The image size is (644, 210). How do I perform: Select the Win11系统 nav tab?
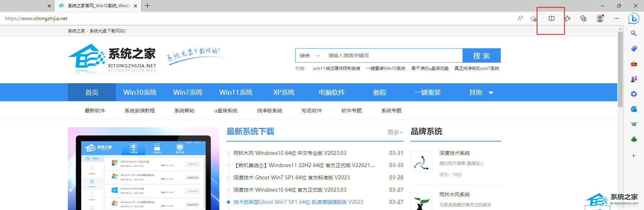(x=236, y=93)
